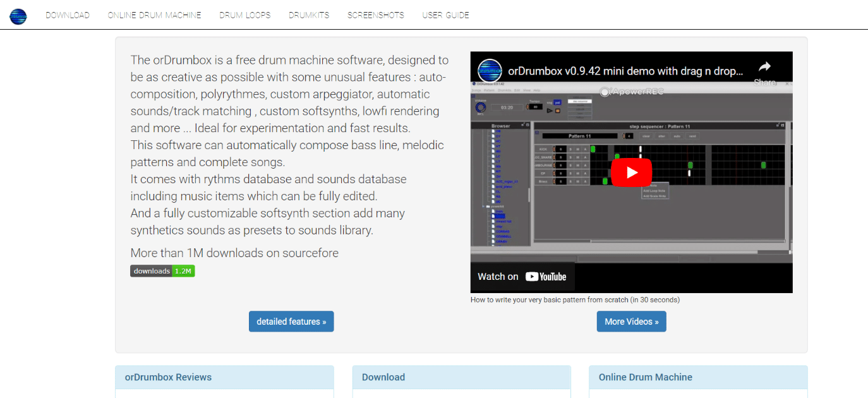Open the USER GUIDE menu item
This screenshot has height=398, width=868.
[x=446, y=15]
